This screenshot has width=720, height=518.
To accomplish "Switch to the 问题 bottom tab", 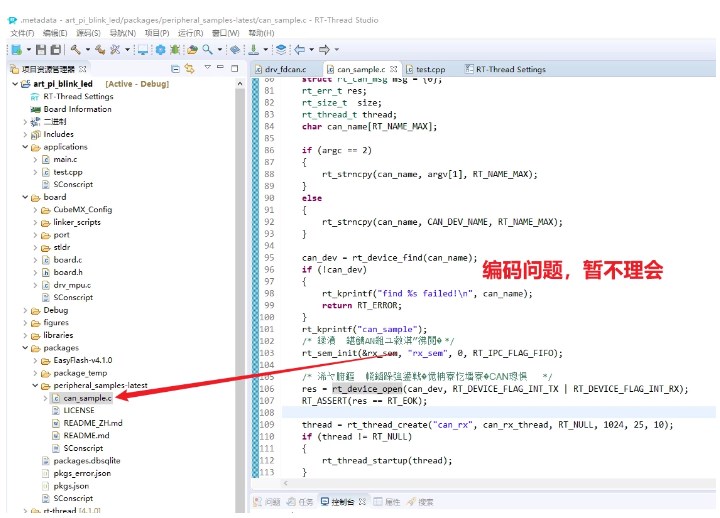I will click(x=267, y=502).
